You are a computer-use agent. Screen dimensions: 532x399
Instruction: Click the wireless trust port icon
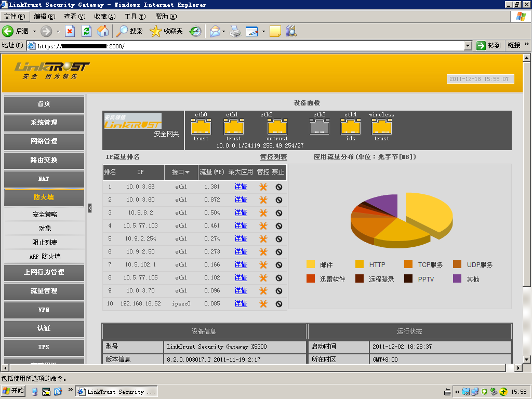[382, 127]
